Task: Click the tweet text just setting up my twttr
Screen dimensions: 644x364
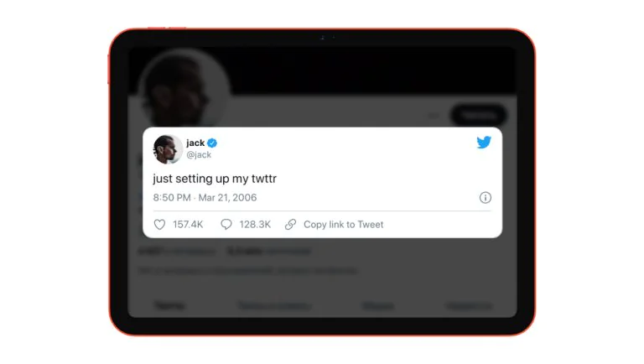Action: pos(215,179)
